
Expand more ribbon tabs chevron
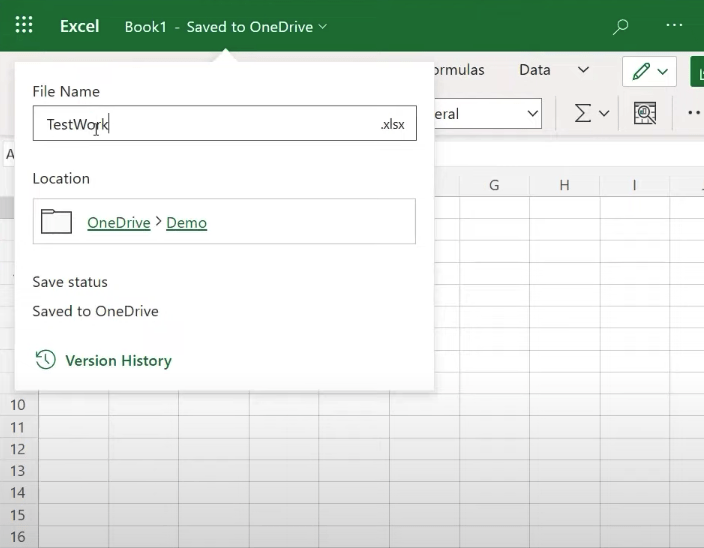[583, 70]
